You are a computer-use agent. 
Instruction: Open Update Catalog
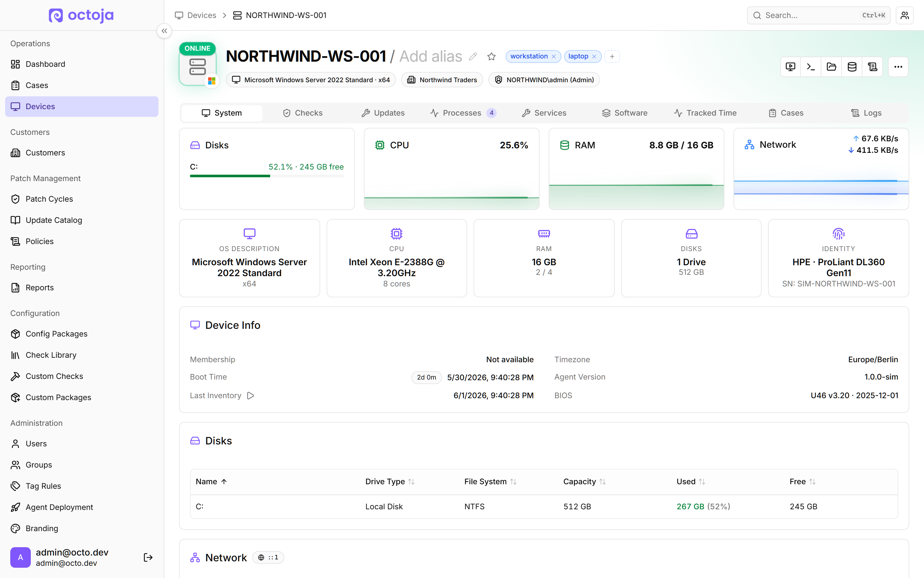82,220
